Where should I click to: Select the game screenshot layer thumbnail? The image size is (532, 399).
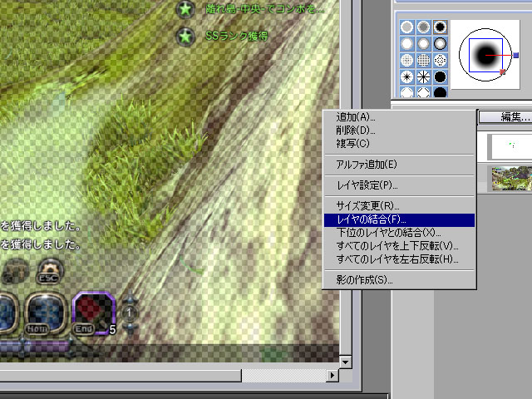512,178
